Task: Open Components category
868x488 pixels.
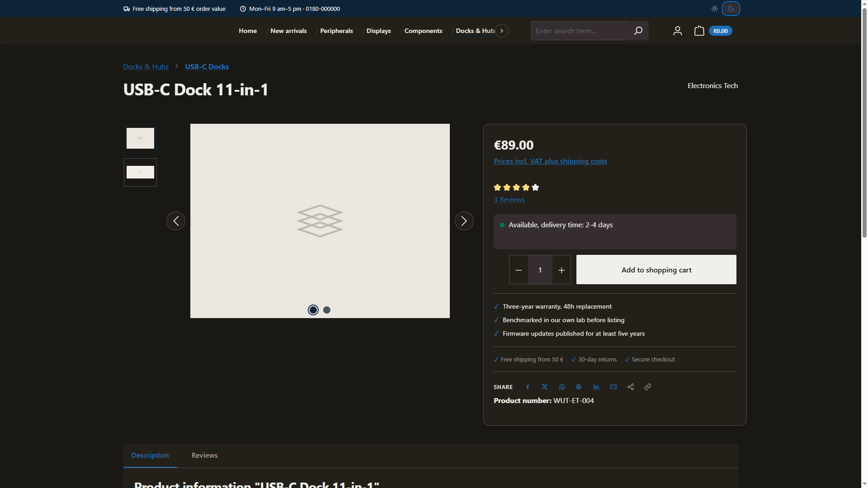Action: 423,31
